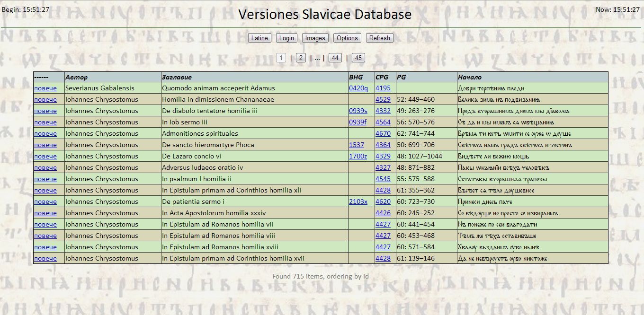The height and width of the screenshot is (315, 644).
Task: Jump to last page 45
Action: pyautogui.click(x=358, y=58)
